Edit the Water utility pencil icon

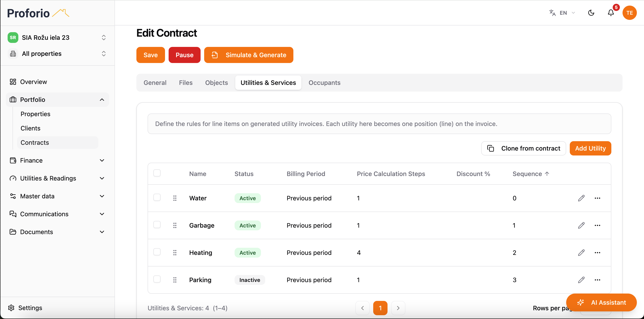pos(581,198)
